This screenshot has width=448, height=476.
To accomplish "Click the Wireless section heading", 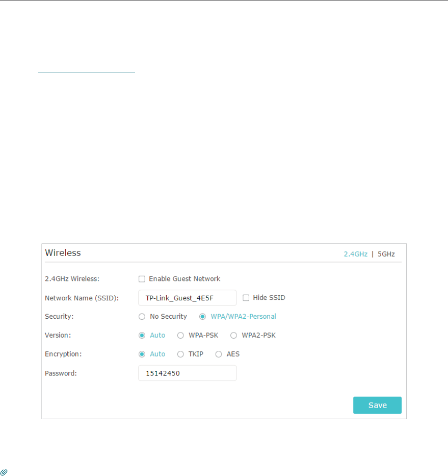I will pyautogui.click(x=63, y=253).
